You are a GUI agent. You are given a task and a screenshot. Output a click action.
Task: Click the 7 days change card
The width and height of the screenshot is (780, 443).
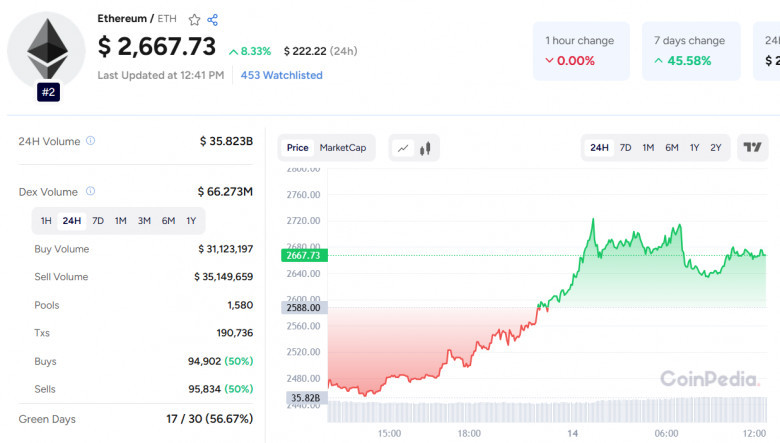[691, 51]
